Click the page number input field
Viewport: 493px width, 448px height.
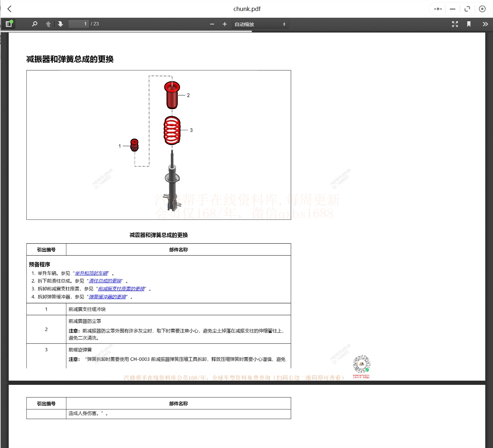[79, 24]
